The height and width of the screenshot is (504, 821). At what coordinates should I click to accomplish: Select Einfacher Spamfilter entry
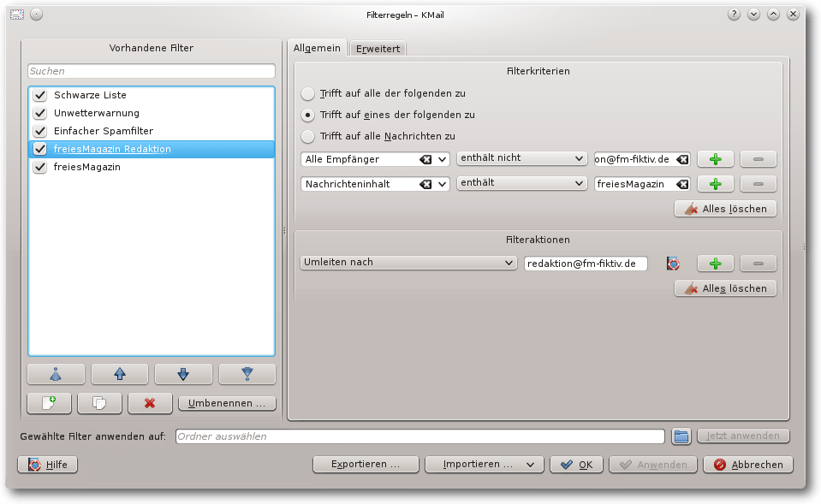tap(152, 131)
